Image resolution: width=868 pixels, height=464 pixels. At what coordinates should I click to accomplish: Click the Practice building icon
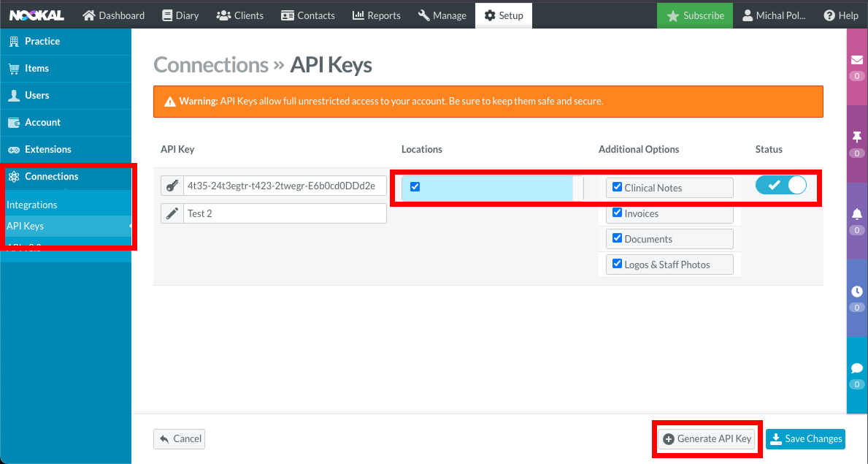point(14,42)
